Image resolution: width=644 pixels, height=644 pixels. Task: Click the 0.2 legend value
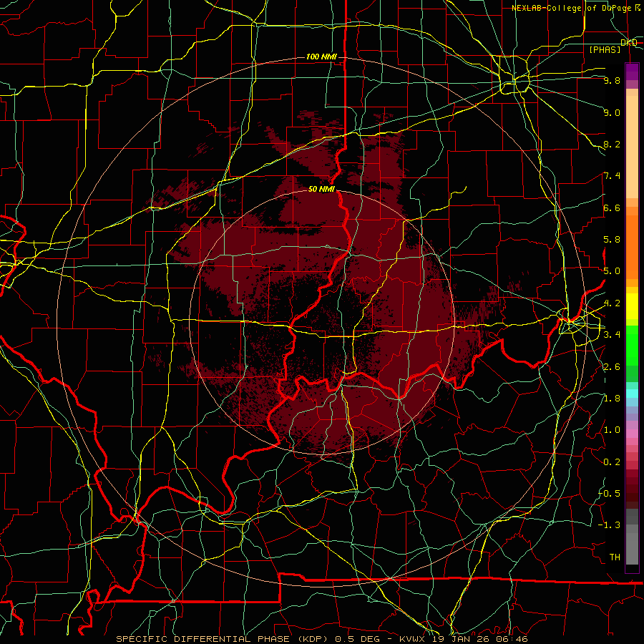(612, 462)
